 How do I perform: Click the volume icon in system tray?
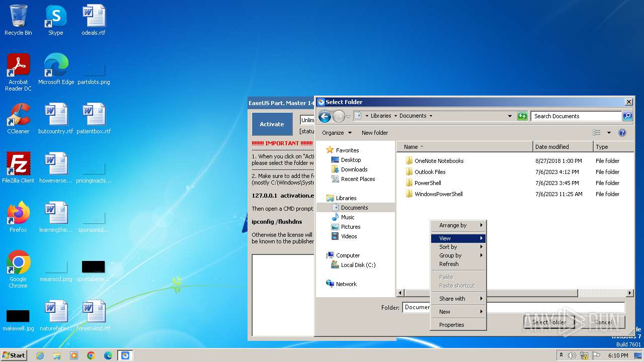[x=572, y=355]
